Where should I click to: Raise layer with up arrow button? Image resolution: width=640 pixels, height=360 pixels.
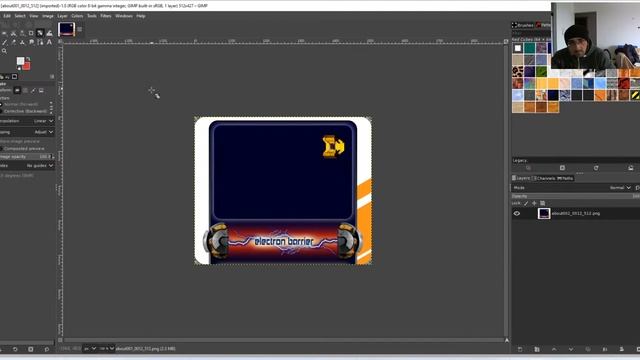coord(554,349)
